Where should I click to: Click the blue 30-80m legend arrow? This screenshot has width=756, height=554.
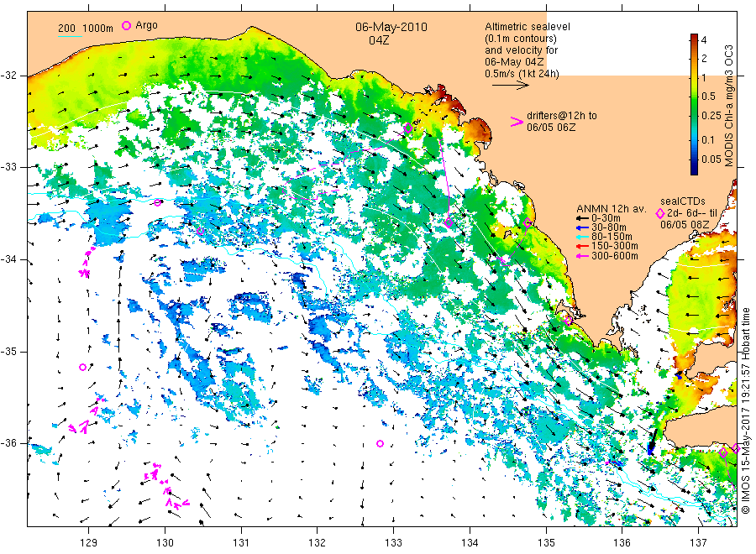click(582, 227)
